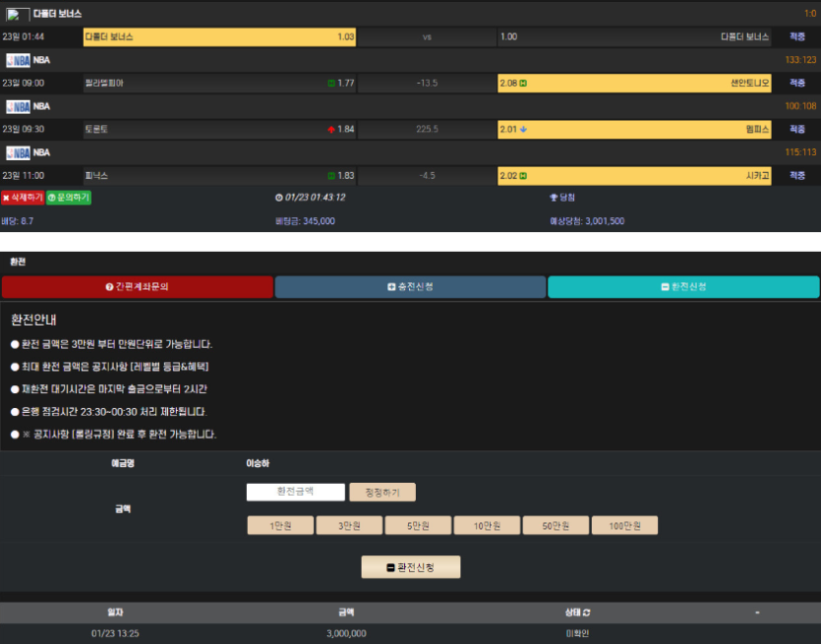Viewport: 821px width, 644px height.
Task: Click the refresh icon next to 상태
Action: [586, 613]
